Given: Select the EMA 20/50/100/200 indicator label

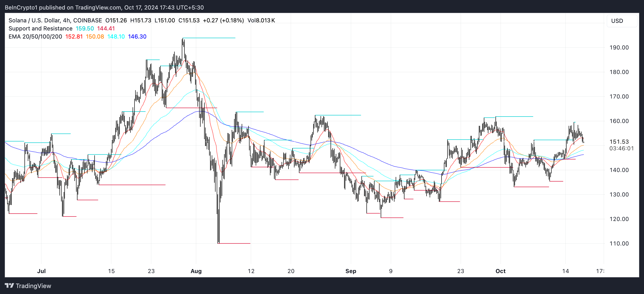Looking at the screenshot, I should click(x=35, y=37).
